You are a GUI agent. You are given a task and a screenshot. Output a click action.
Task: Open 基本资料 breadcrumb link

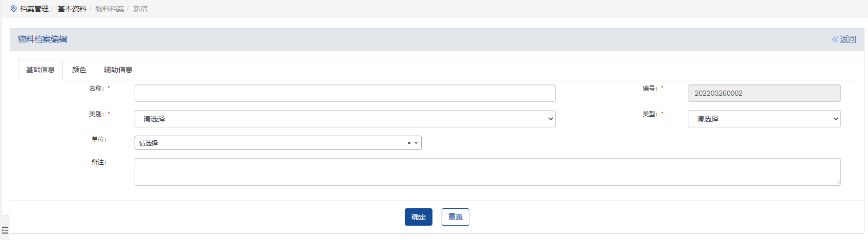tap(72, 9)
